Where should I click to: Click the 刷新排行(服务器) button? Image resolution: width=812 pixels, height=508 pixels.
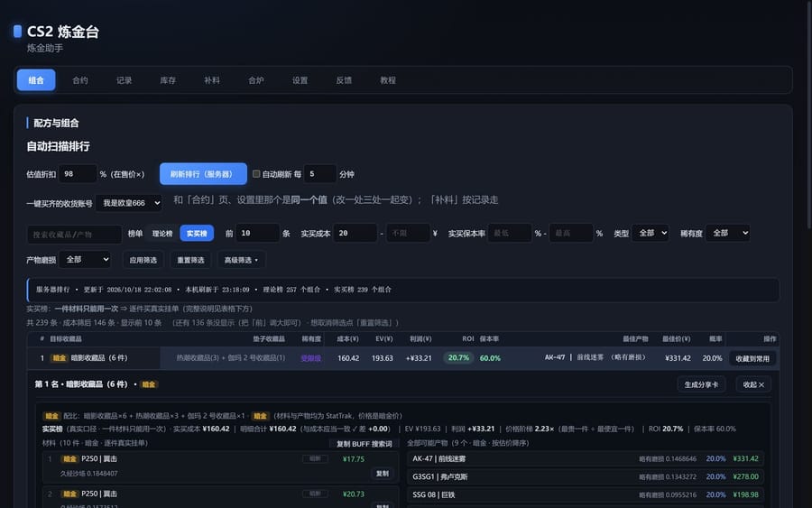point(203,174)
